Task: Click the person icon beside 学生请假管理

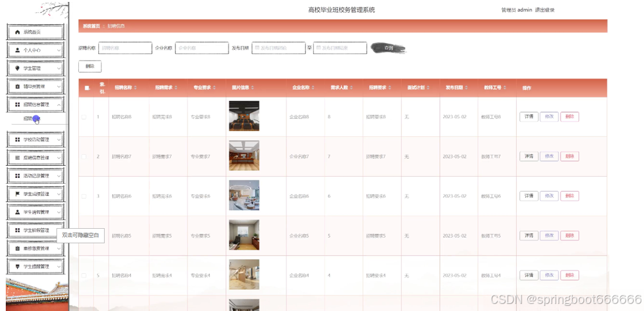Action: coord(17,212)
